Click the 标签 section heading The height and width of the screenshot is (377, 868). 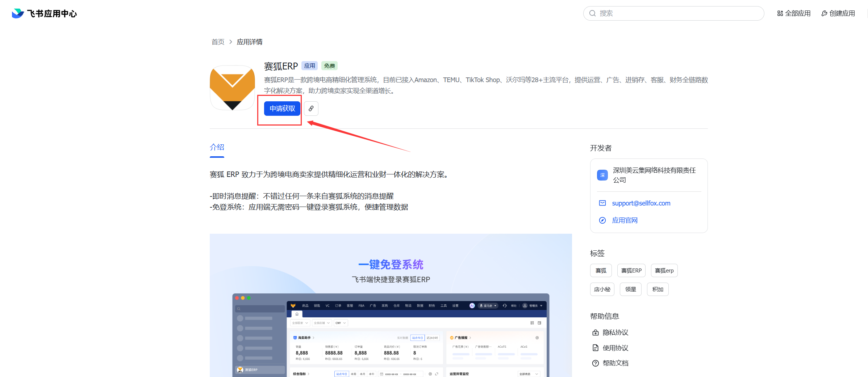pos(597,253)
